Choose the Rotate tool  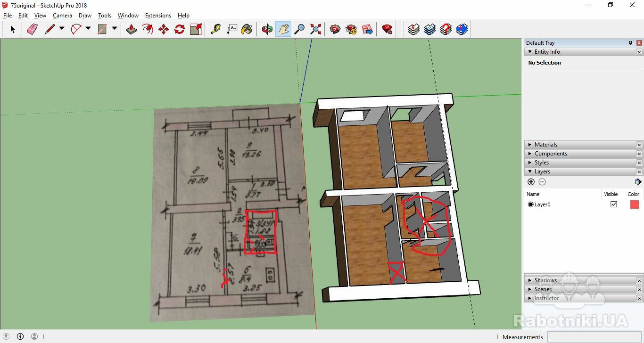(x=180, y=29)
